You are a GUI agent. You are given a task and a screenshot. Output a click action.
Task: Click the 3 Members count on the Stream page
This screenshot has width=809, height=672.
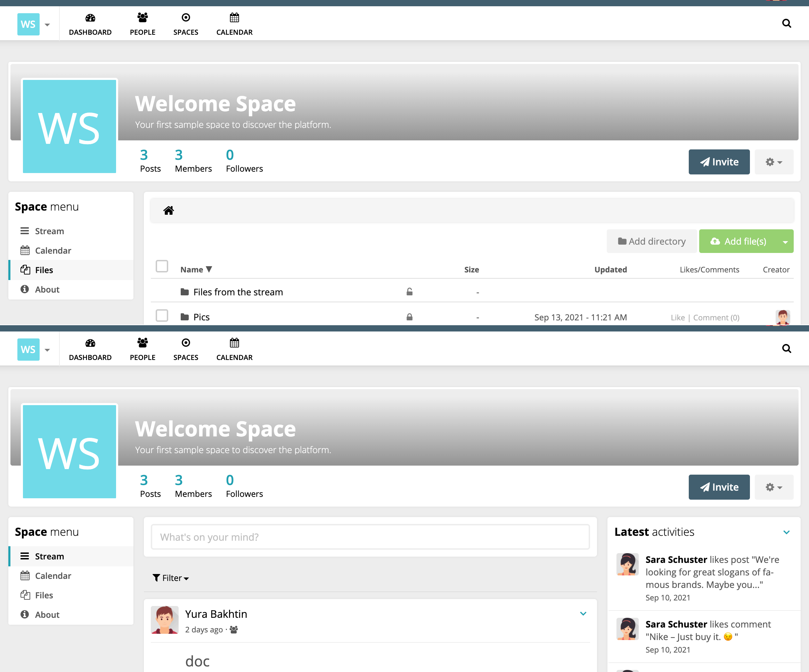pos(193,486)
